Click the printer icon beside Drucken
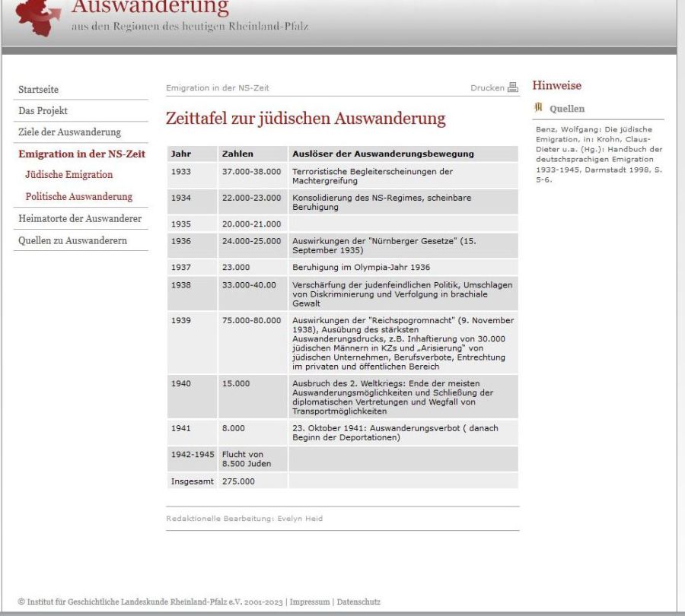The height and width of the screenshot is (616, 685). click(513, 88)
